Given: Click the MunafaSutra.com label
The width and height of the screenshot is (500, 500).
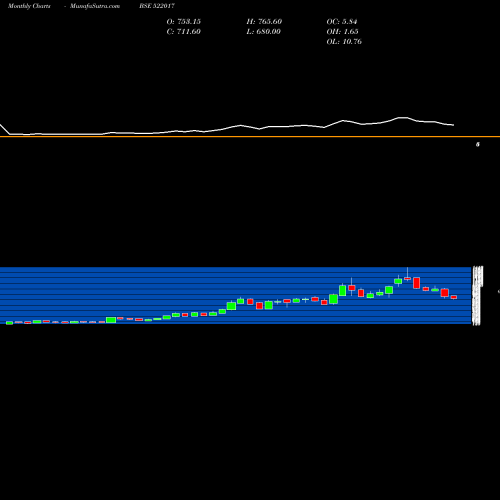Looking at the screenshot, I should [95, 6].
